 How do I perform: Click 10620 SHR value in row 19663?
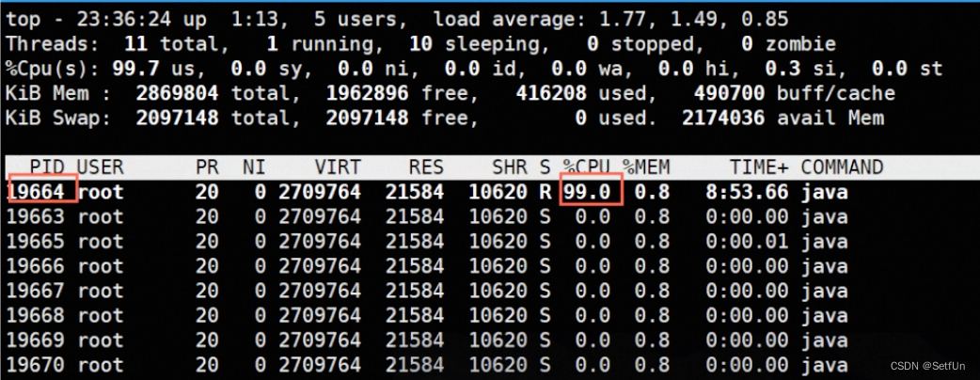[x=498, y=217]
